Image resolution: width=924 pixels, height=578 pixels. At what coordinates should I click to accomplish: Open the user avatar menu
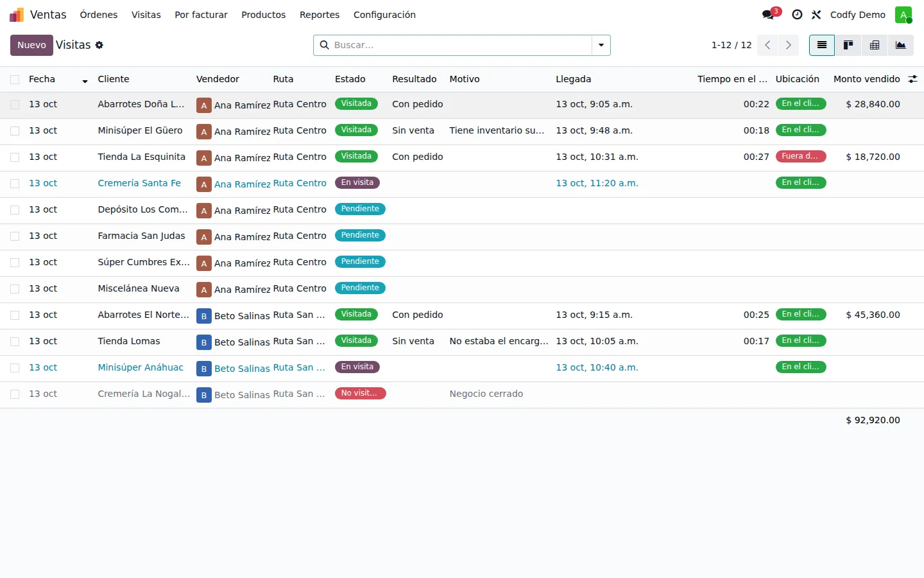[x=903, y=15]
